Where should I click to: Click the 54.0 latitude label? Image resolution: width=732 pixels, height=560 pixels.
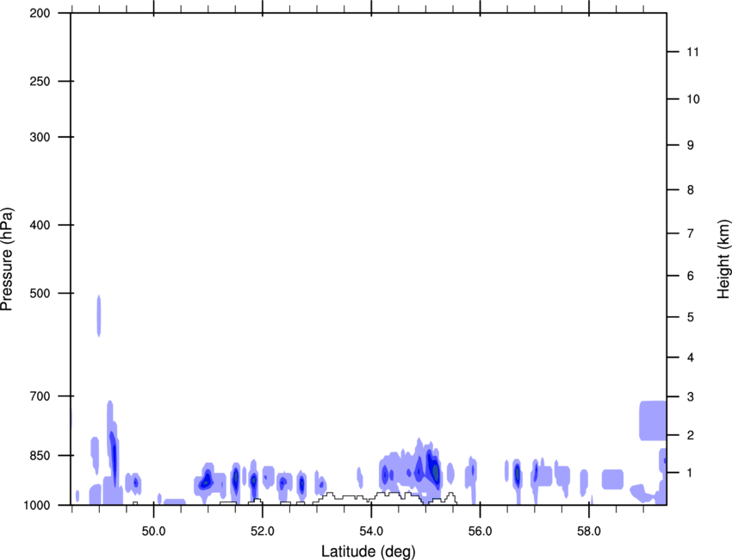point(371,531)
